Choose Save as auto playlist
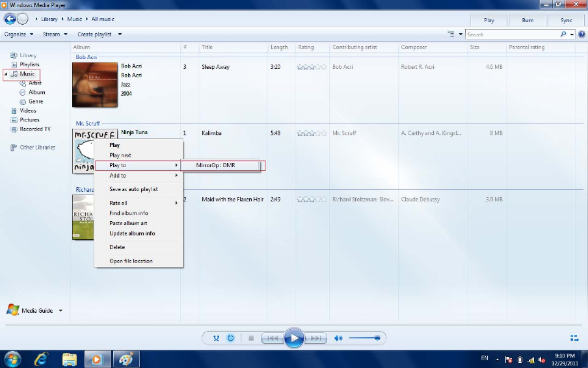 pyautogui.click(x=139, y=189)
